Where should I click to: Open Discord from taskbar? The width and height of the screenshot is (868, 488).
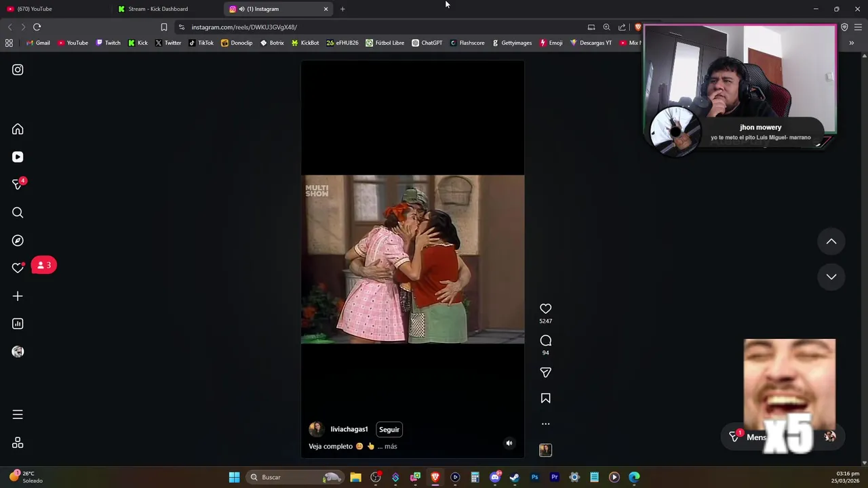(495, 477)
